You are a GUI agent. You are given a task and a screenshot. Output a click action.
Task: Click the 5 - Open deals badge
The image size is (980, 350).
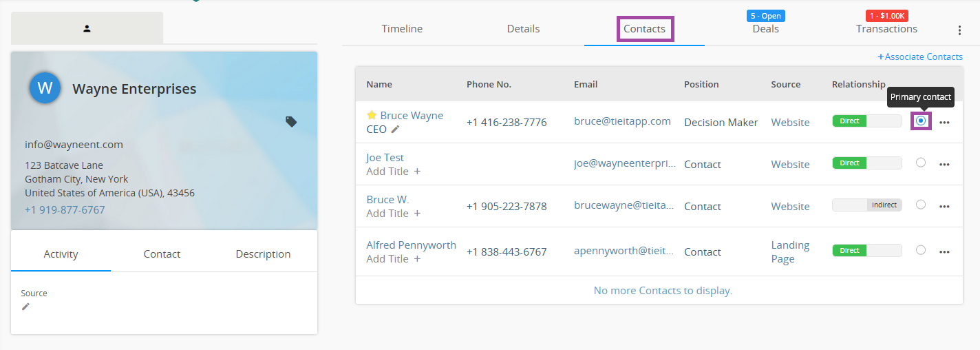(765, 15)
